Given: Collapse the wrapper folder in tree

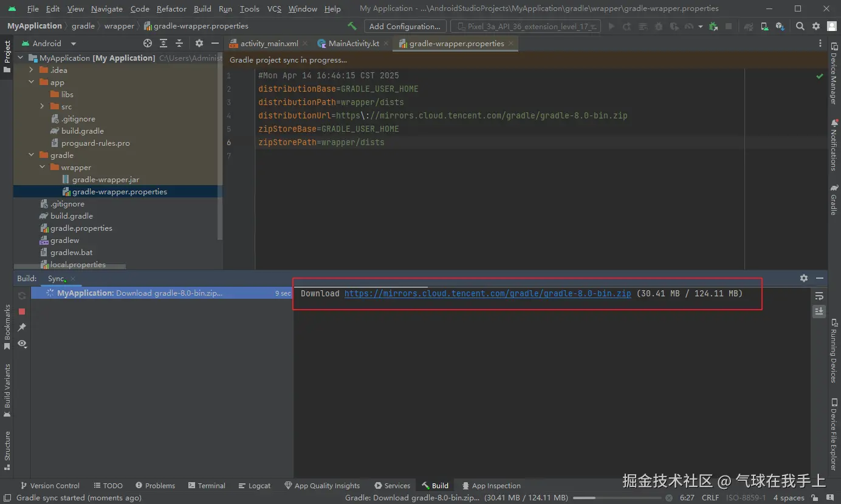Looking at the screenshot, I should click(x=43, y=167).
